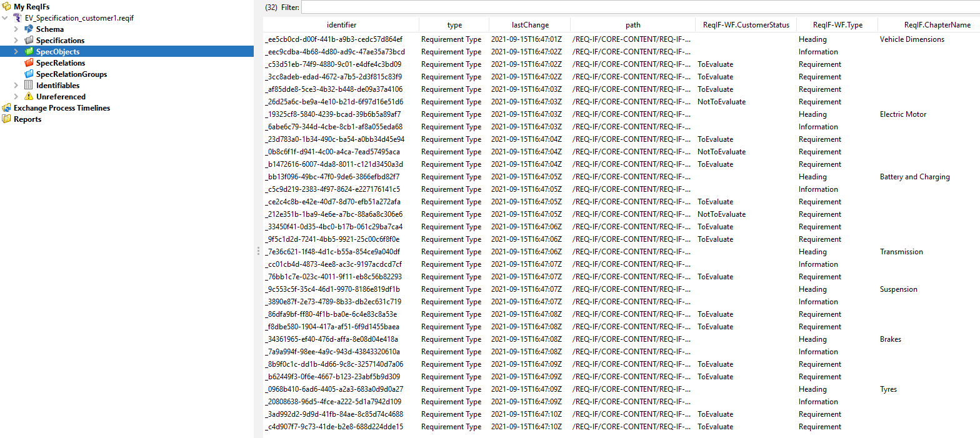Screen dimensions: 980x438
Task: Click the gray Specifications folder icon
Action: [x=29, y=41]
